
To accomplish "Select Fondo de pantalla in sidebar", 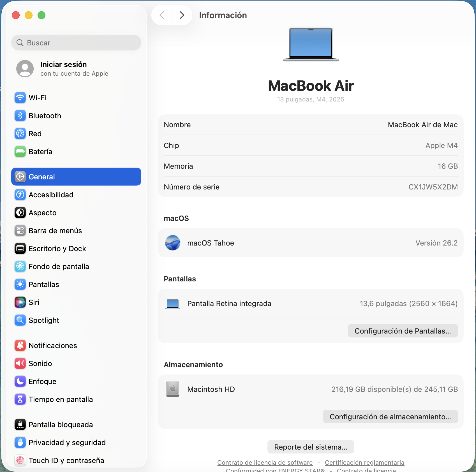I will pos(59,267).
